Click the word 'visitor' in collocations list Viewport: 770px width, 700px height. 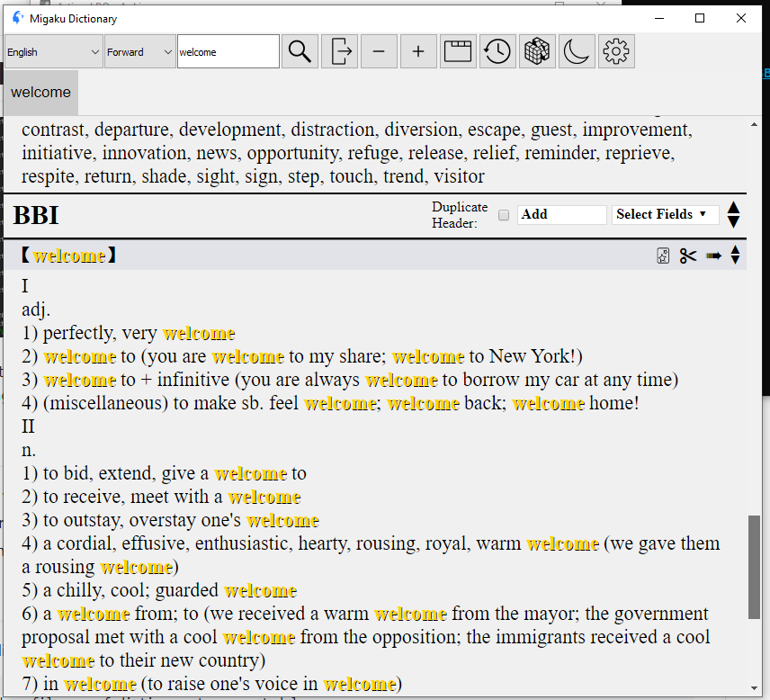point(459,176)
